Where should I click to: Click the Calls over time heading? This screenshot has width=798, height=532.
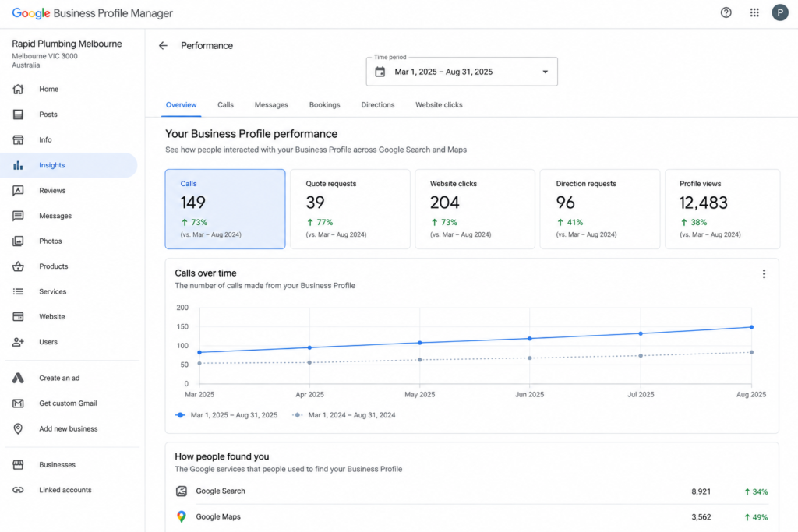(x=206, y=273)
